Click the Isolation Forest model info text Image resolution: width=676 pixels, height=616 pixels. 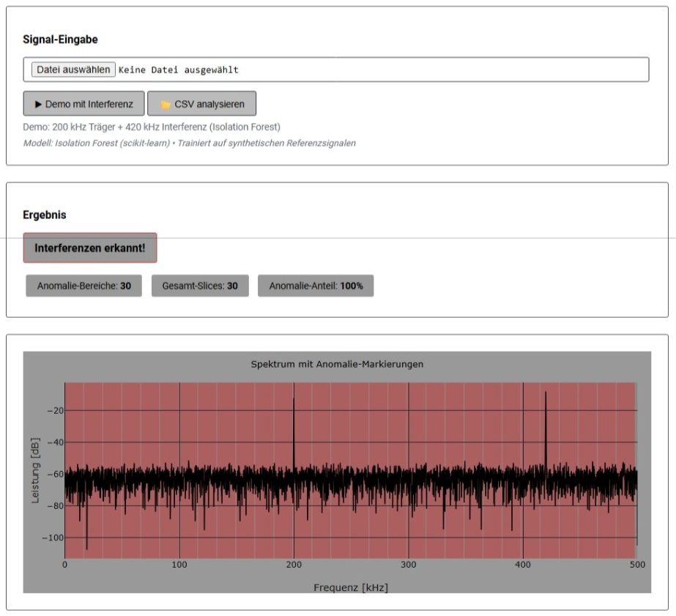[x=189, y=143]
